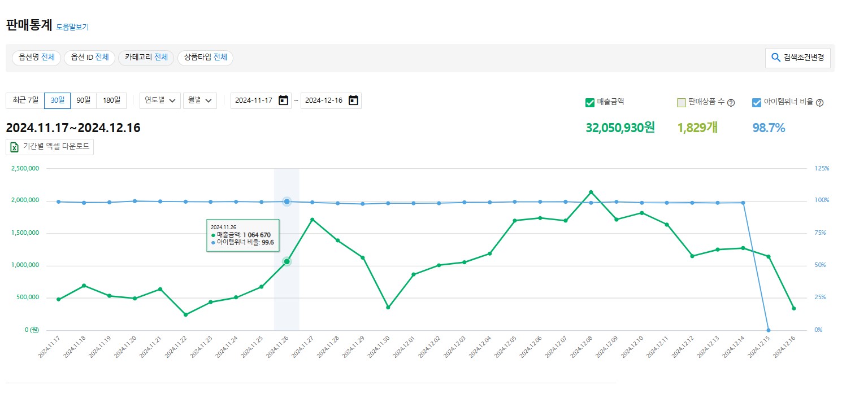Expand the 연도별 dropdown
The height and width of the screenshot is (394, 868).
pyautogui.click(x=160, y=100)
